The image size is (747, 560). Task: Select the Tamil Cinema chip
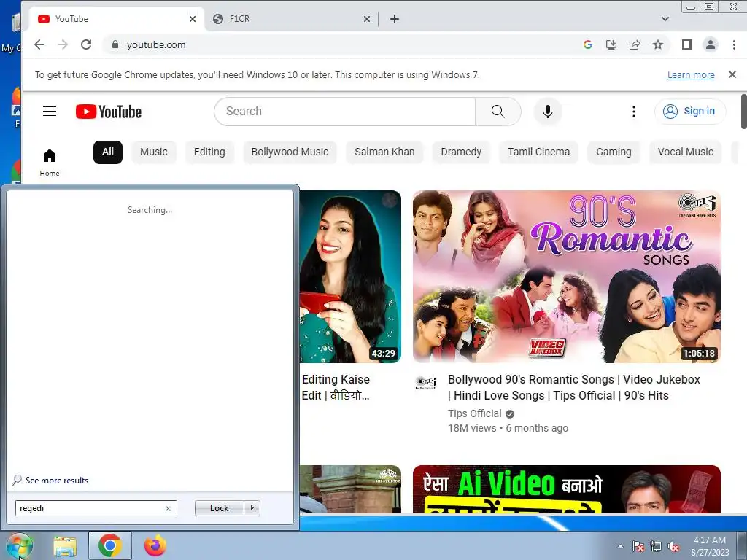tap(538, 152)
